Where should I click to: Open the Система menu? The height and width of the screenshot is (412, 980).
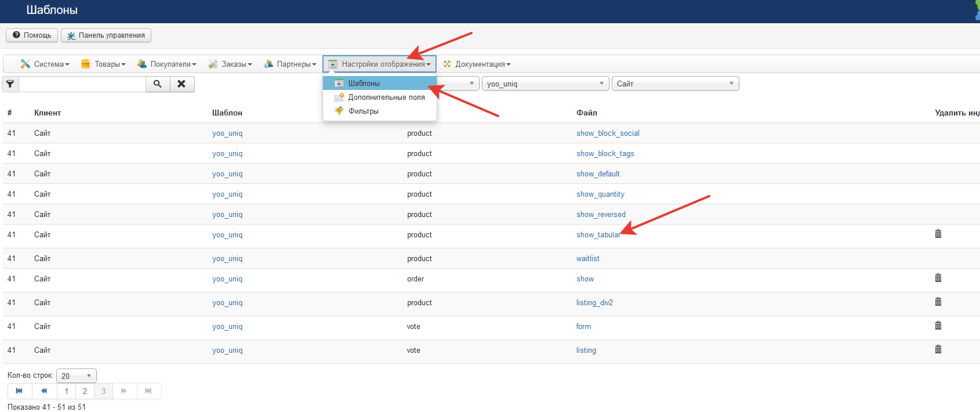tap(45, 64)
